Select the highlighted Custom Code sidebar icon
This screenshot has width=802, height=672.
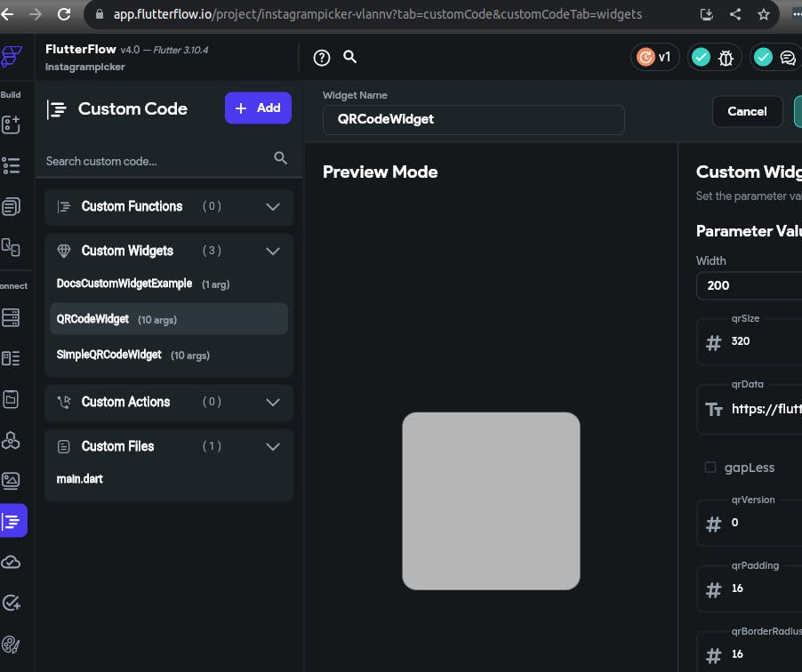(x=12, y=521)
